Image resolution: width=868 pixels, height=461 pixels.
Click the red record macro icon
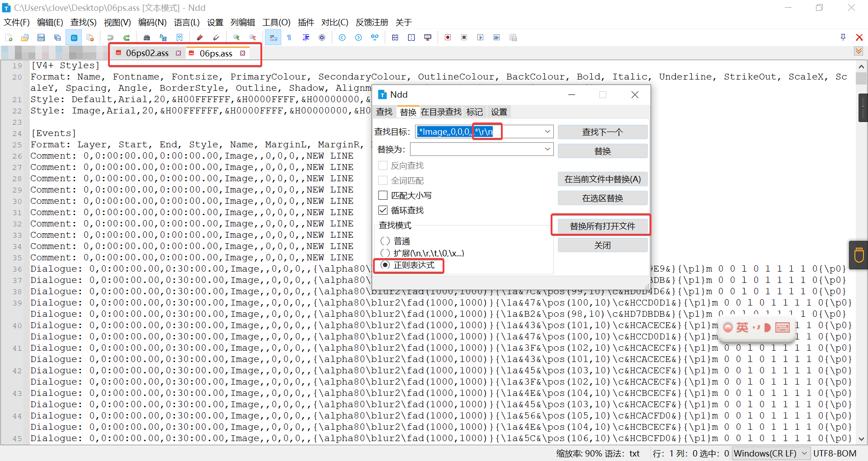click(x=448, y=38)
